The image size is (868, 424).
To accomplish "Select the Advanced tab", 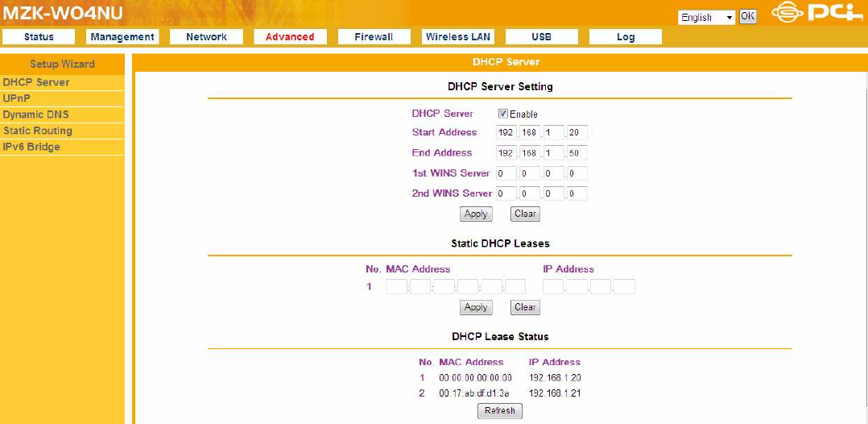I will point(290,37).
